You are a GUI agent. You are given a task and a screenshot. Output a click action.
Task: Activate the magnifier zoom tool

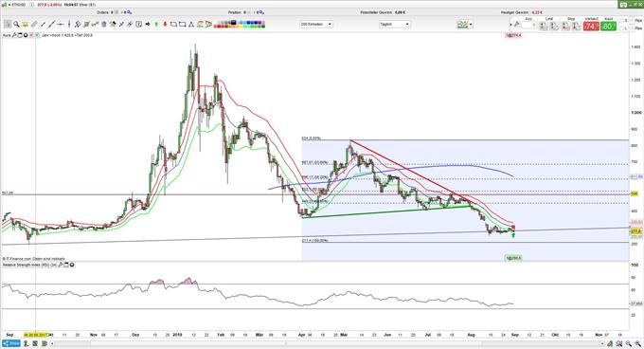coord(16,25)
